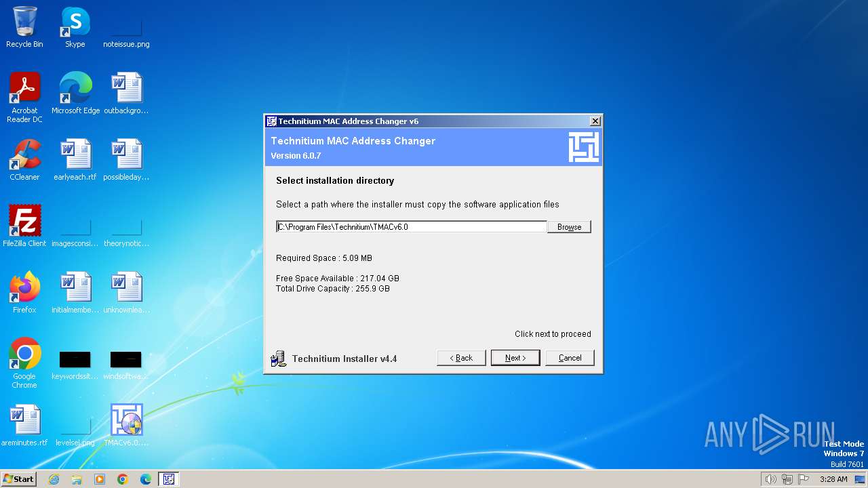Open Windows Media Player from taskbar
The width and height of the screenshot is (868, 488).
point(100,479)
